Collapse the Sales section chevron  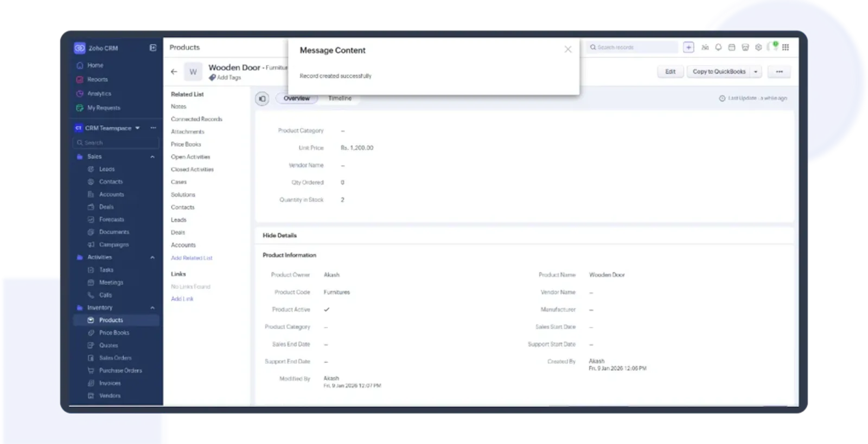tap(152, 157)
